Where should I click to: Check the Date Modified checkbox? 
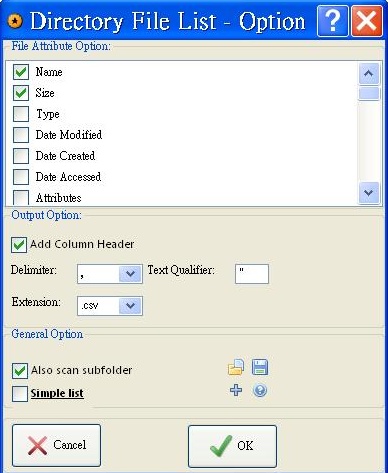point(21,135)
